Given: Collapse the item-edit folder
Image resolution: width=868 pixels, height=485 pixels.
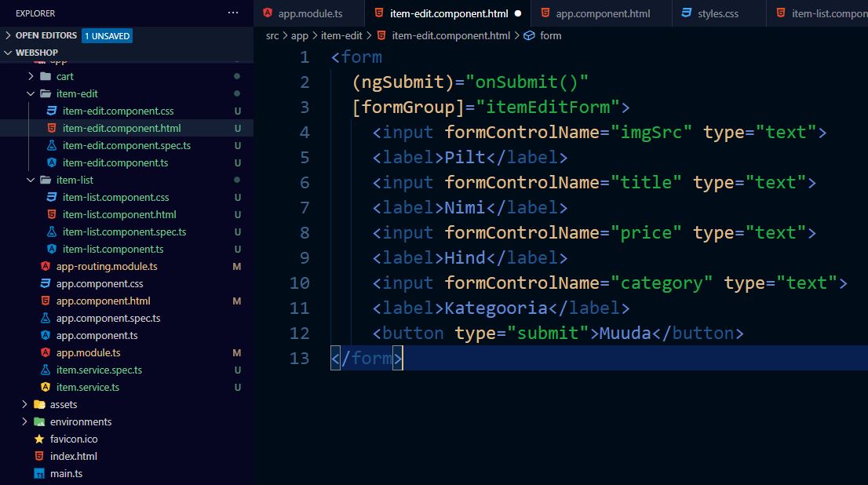Looking at the screenshot, I should point(31,93).
